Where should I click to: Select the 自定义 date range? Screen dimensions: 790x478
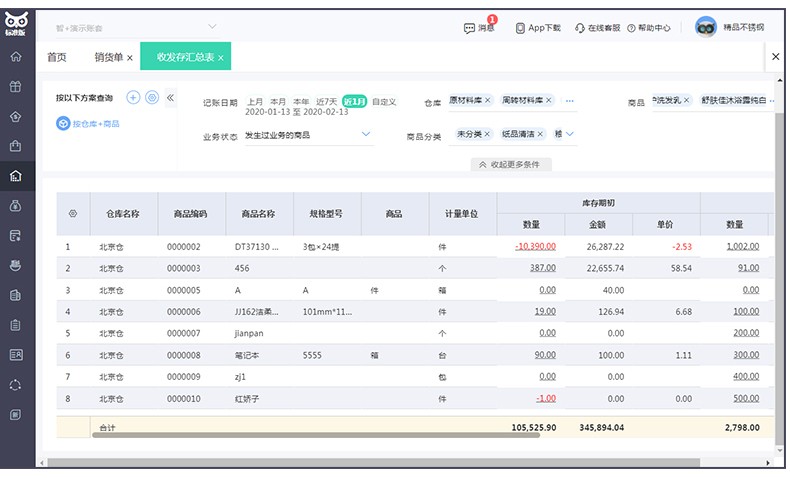tap(384, 102)
